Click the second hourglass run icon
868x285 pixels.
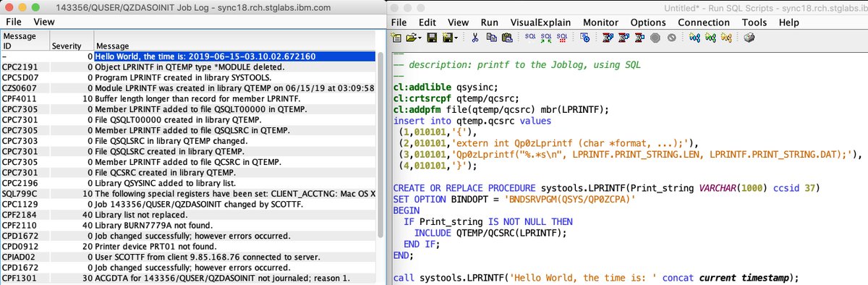(x=624, y=38)
